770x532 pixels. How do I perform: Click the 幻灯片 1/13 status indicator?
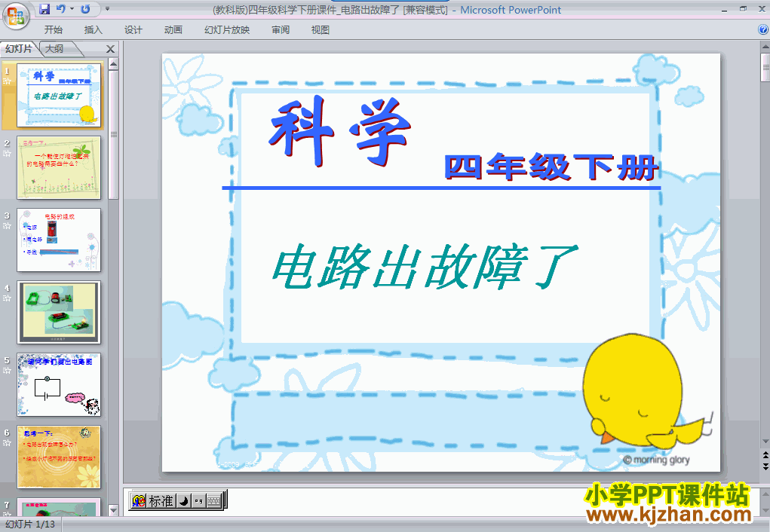pos(30,524)
